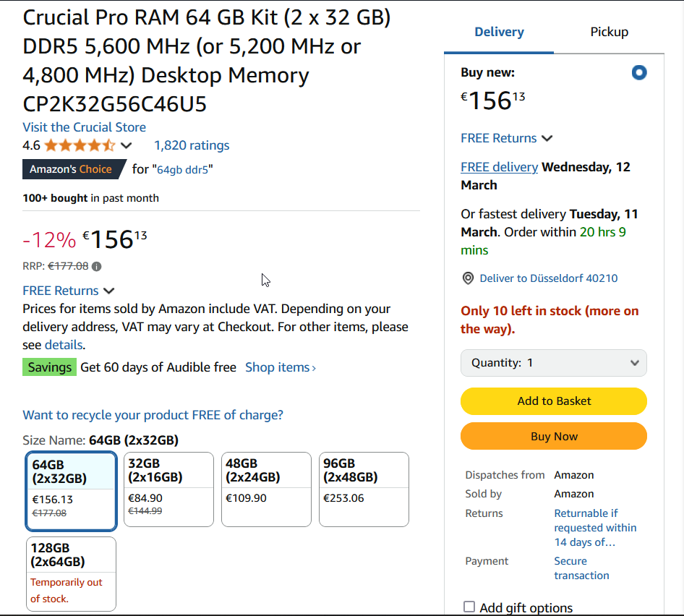Choose the 32GB (2x16GB) size option

click(168, 489)
